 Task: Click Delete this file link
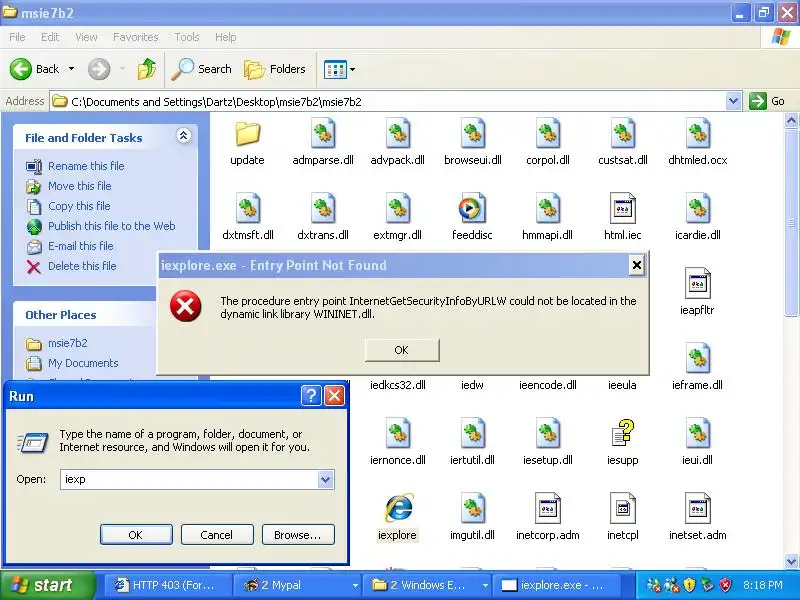(82, 266)
